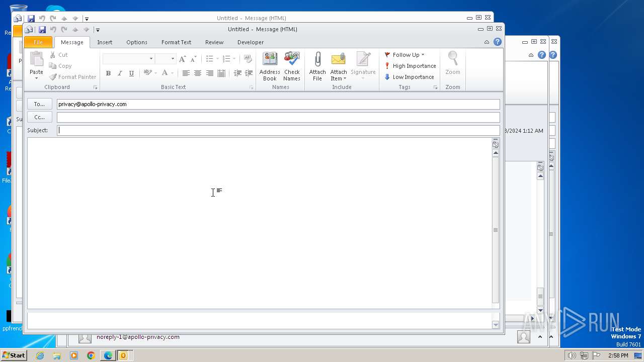The image size is (644, 362).
Task: Expand the Paste options arrow
Action: tap(36, 78)
